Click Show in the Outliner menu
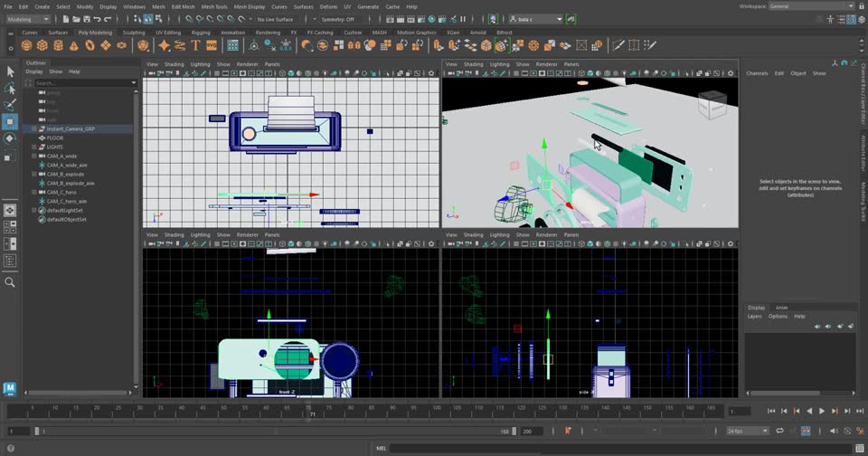 pos(55,71)
